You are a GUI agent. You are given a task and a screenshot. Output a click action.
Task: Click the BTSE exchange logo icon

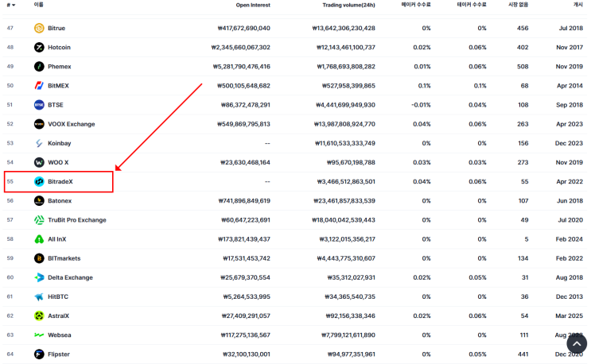point(39,105)
